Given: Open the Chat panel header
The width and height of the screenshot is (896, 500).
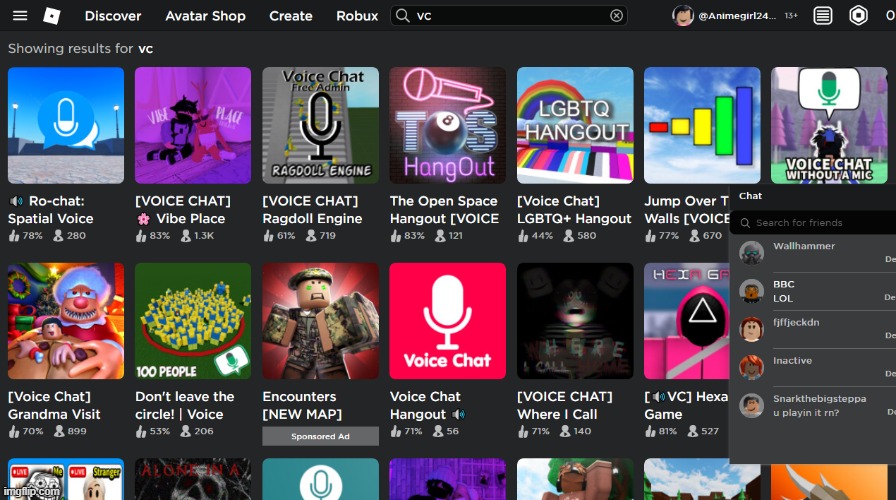Looking at the screenshot, I should [813, 196].
